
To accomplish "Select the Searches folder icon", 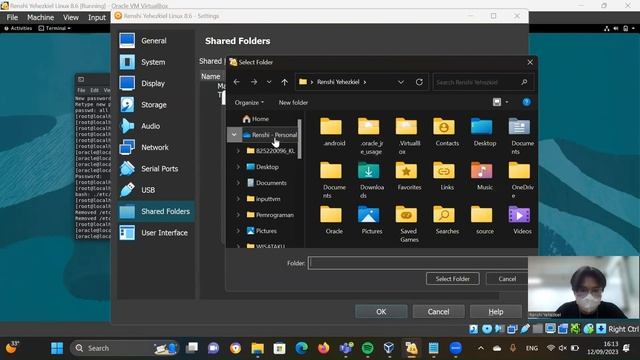I will click(444, 215).
